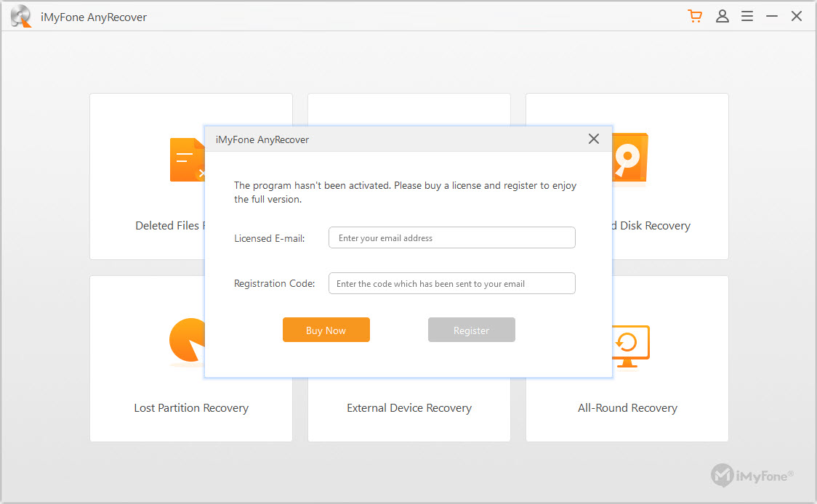Click the Licensed E-mail input field

pos(451,237)
